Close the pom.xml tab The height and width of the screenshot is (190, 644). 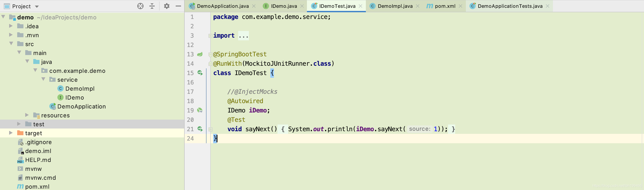pos(461,6)
